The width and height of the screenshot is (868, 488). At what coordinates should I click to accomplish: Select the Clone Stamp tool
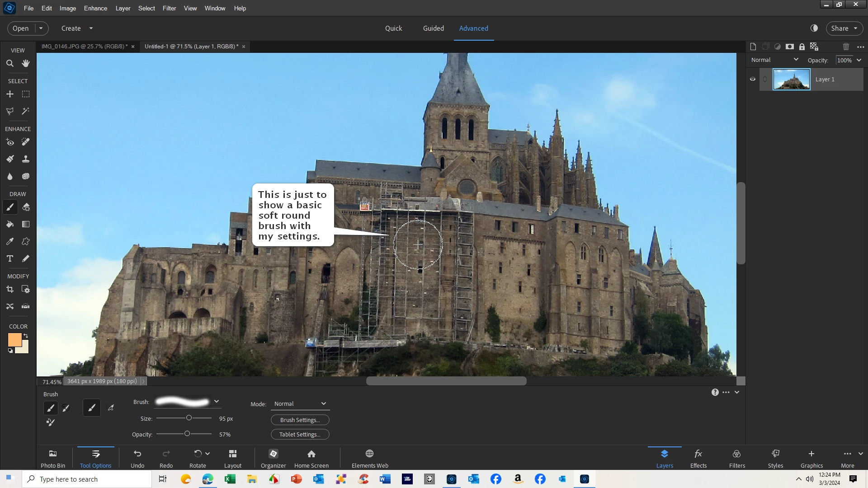[26, 159]
